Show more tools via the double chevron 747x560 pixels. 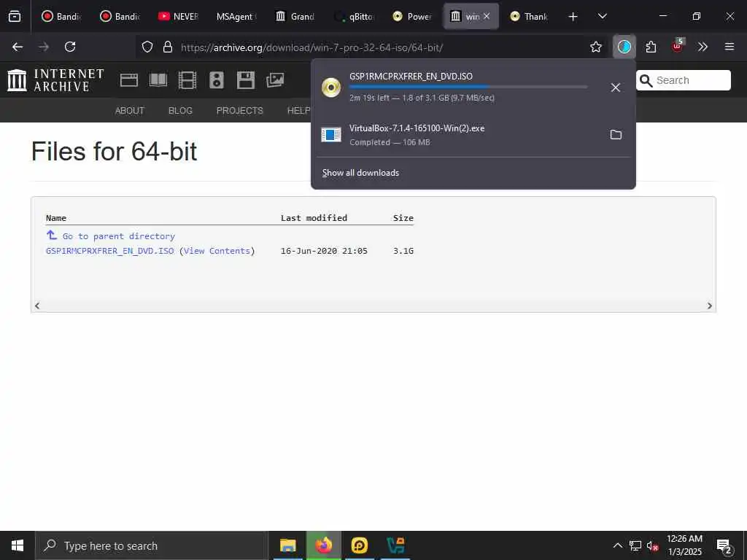click(x=703, y=47)
